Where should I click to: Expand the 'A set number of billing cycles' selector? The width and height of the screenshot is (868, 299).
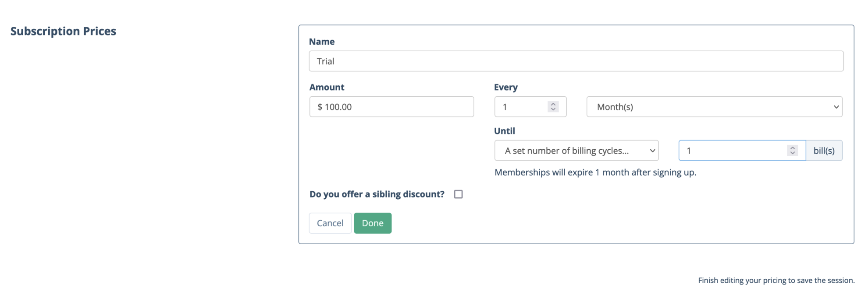(576, 150)
